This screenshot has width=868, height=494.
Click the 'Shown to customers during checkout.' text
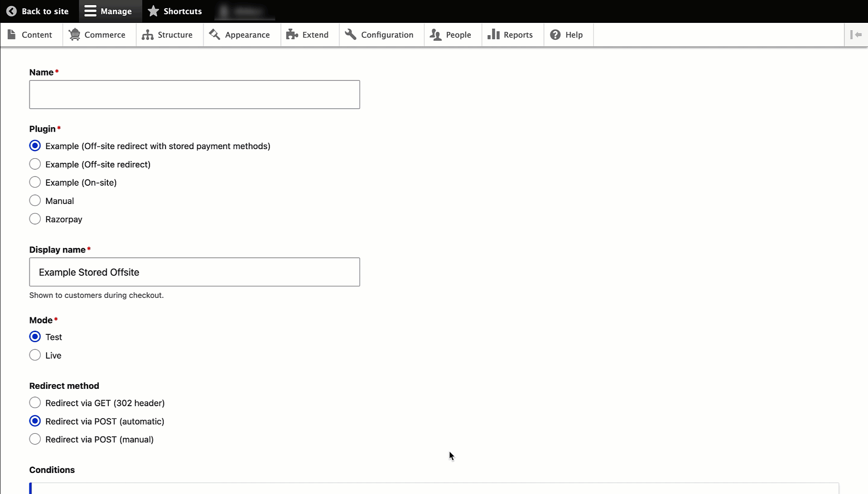pos(97,295)
